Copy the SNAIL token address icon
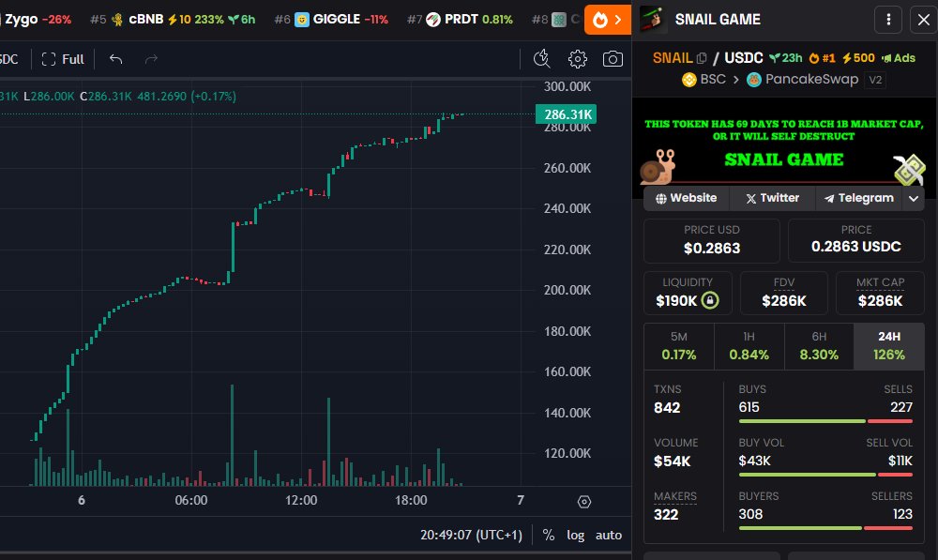This screenshot has height=560, width=938. (702, 58)
